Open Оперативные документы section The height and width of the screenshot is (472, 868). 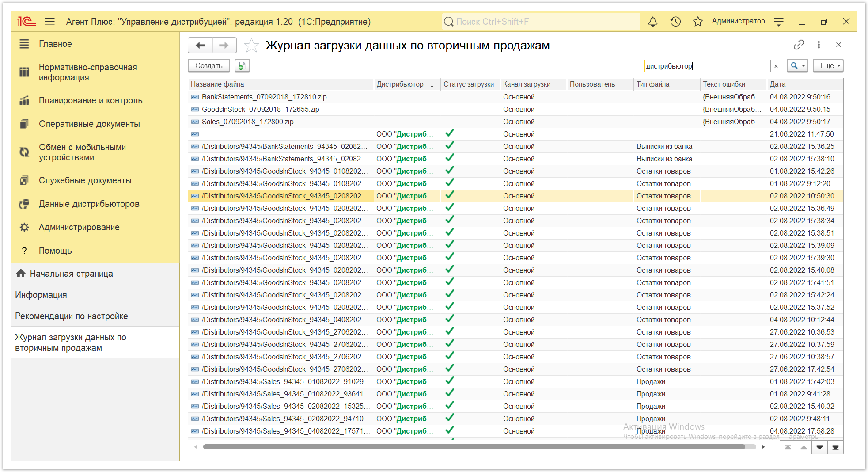pyautogui.click(x=89, y=124)
